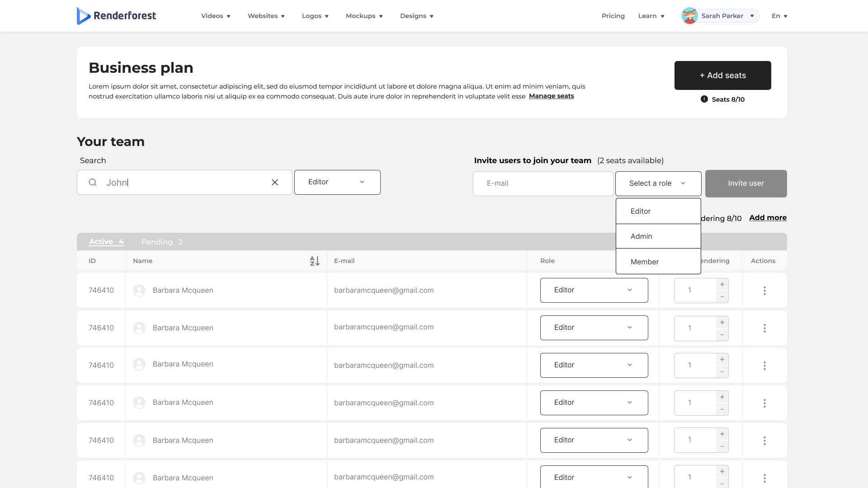The height and width of the screenshot is (488, 868).
Task: Open the Manage seats link
Action: coord(551,96)
